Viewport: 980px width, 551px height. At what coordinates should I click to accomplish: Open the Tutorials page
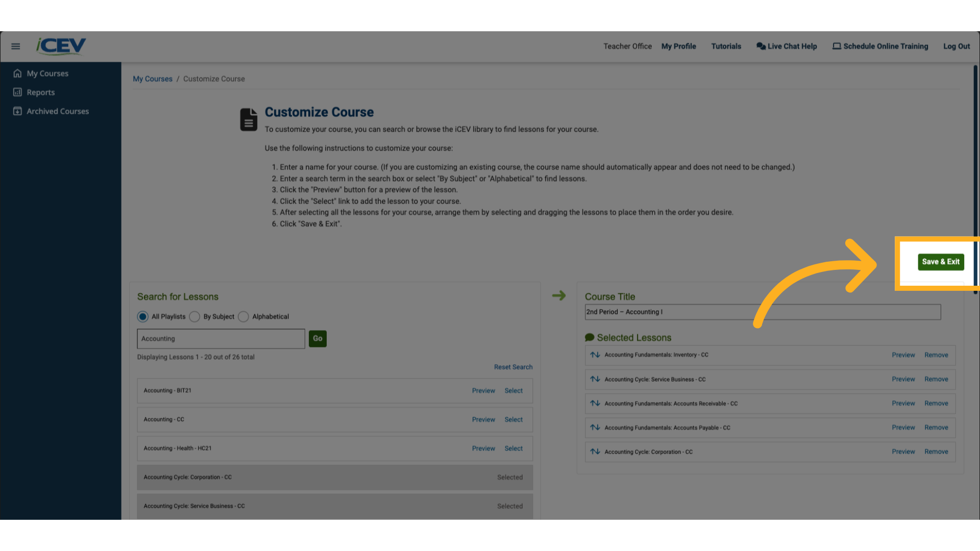point(726,46)
